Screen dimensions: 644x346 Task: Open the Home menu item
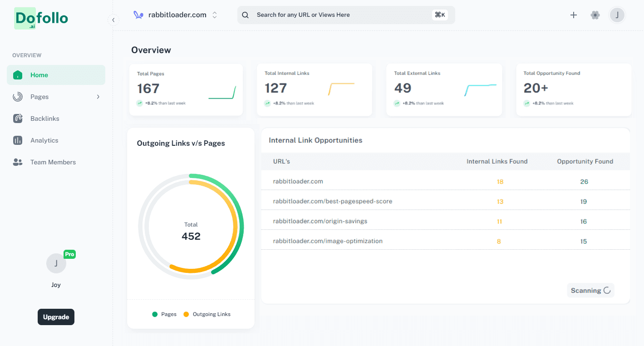tap(56, 75)
